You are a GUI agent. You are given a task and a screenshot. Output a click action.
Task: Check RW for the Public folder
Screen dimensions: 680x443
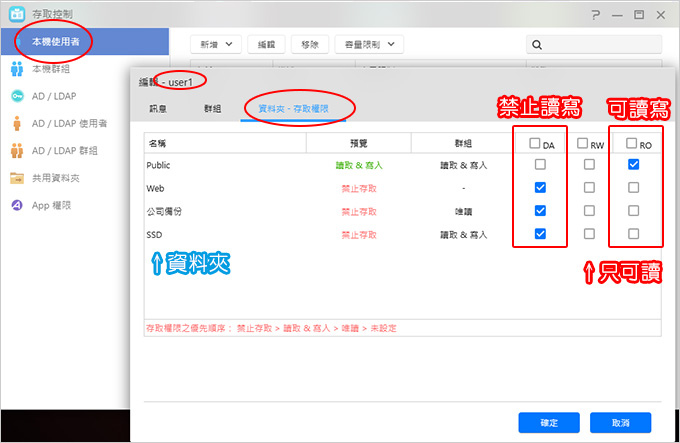[x=589, y=164]
